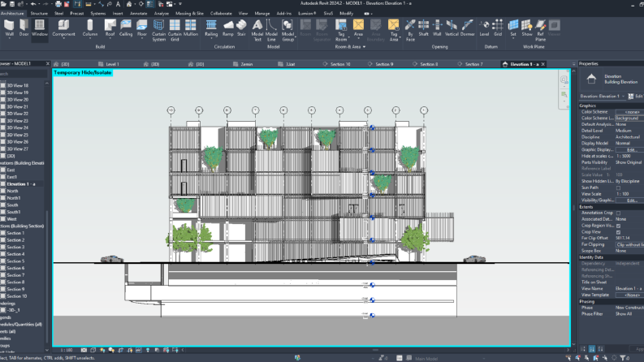Image resolution: width=644 pixels, height=362 pixels.
Task: Switch to the Section 9 view tab
Action: pyautogui.click(x=384, y=64)
